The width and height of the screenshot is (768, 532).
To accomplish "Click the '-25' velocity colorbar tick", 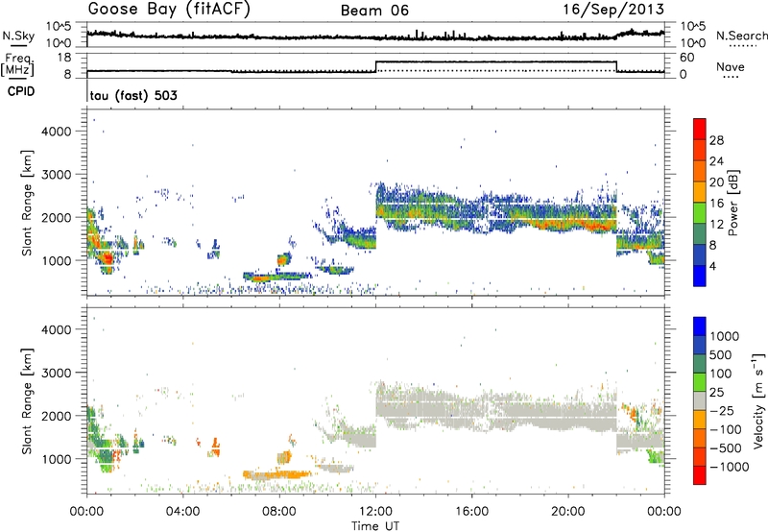I will [x=722, y=410].
